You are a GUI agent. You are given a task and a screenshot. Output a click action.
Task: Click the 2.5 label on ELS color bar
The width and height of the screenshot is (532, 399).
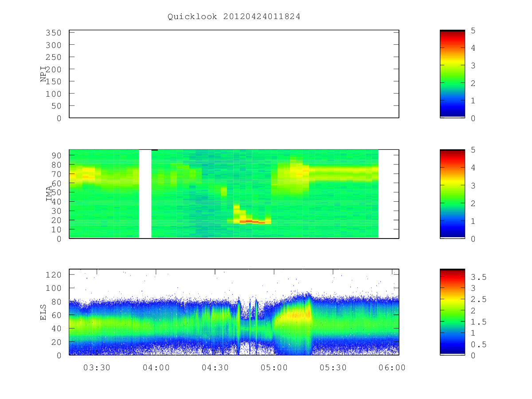tap(478, 300)
